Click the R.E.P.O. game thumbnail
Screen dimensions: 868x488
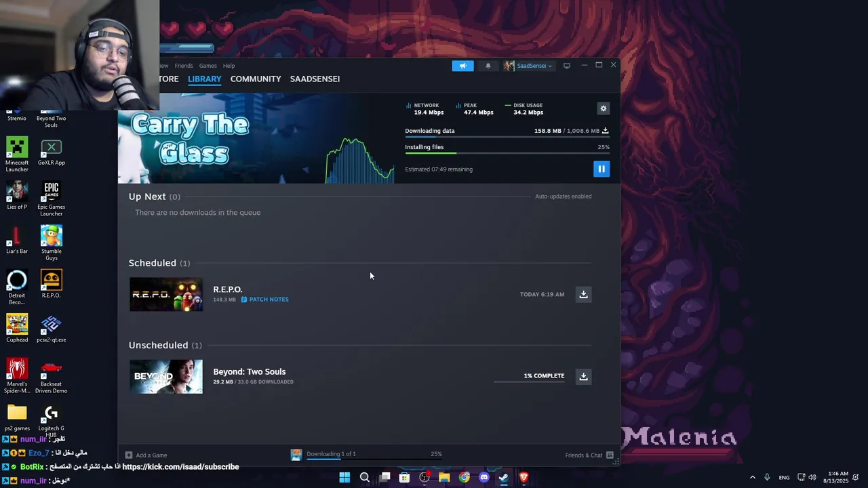(x=166, y=294)
